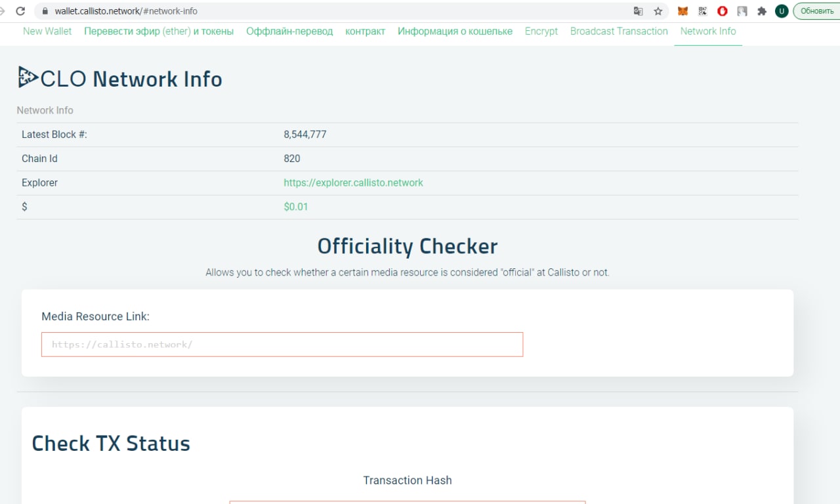Switch to Перевести эфир (ether) и токены tab
Image resolution: width=840 pixels, height=504 pixels.
point(159,31)
